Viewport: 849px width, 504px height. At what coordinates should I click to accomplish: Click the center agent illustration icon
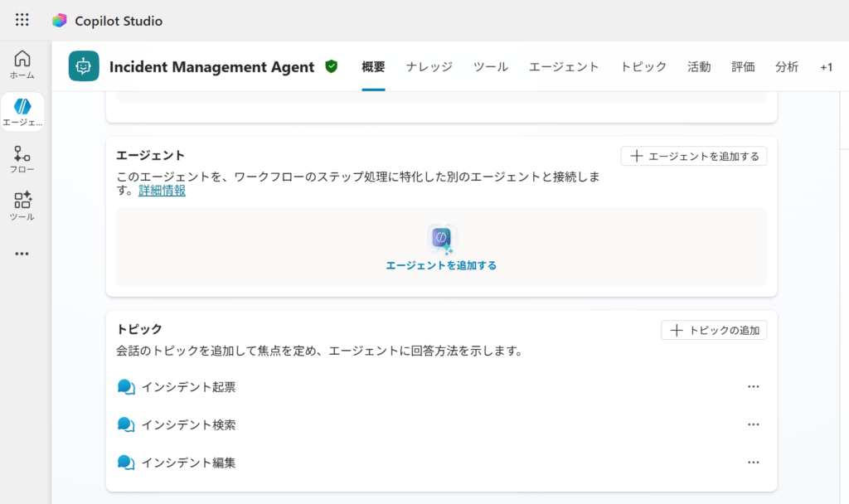click(x=441, y=239)
